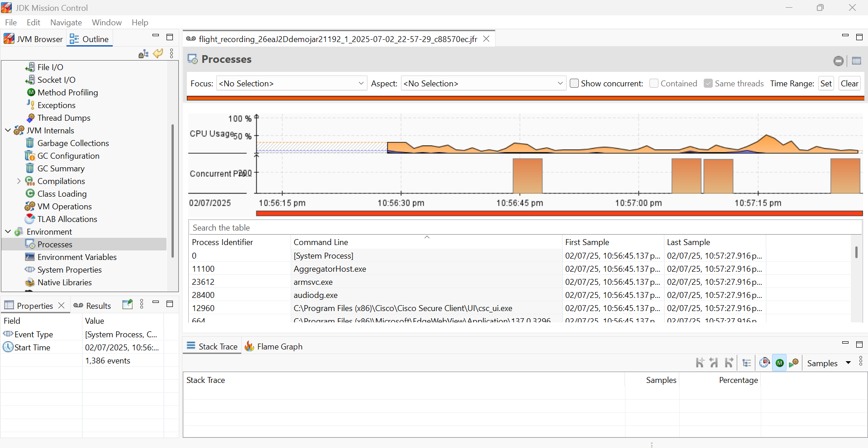868x448 pixels.
Task: Open the Navigate menu
Action: [66, 23]
